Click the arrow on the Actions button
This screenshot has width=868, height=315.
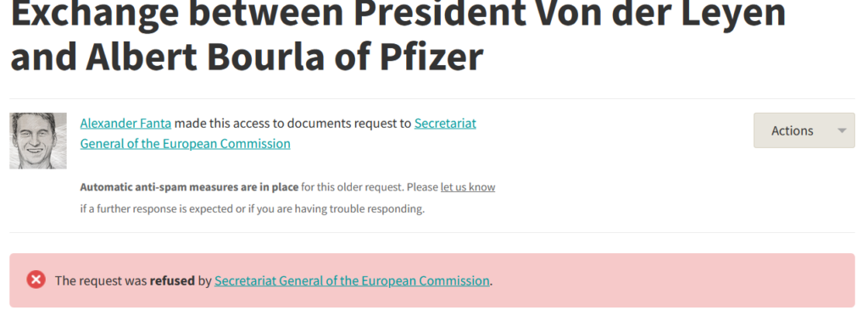tap(842, 131)
